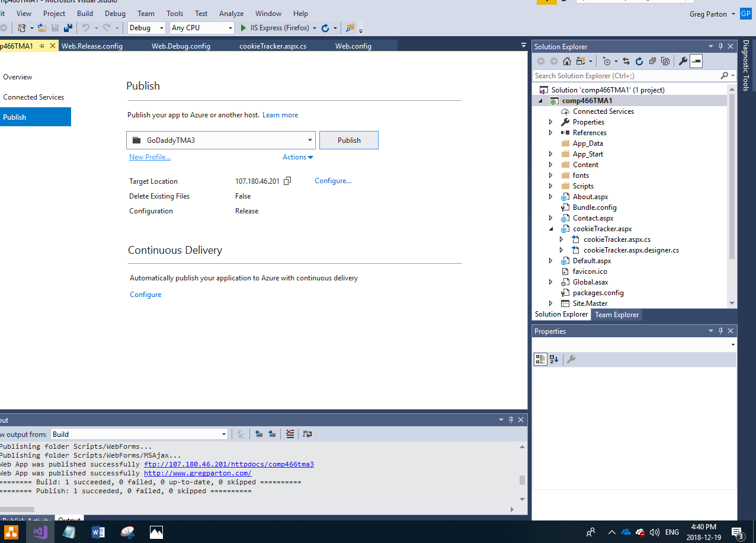Expand the Site.Master node
Screen dimensions: 756x543
tap(550, 304)
